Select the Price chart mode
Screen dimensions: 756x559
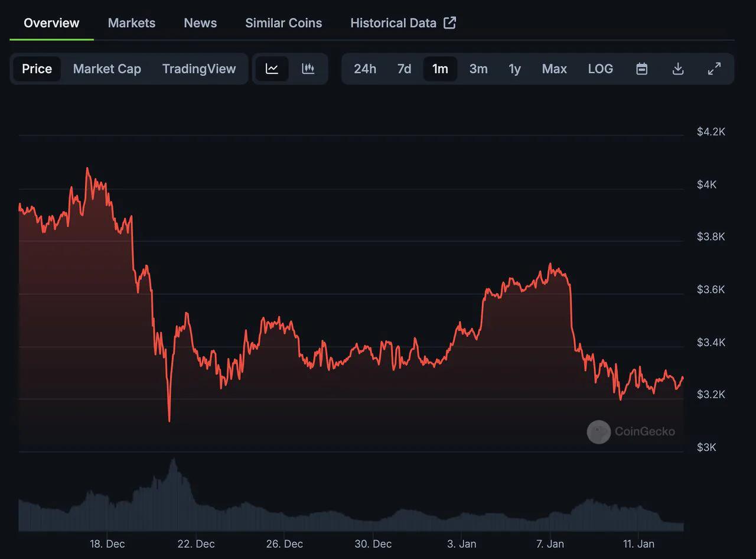pos(37,69)
